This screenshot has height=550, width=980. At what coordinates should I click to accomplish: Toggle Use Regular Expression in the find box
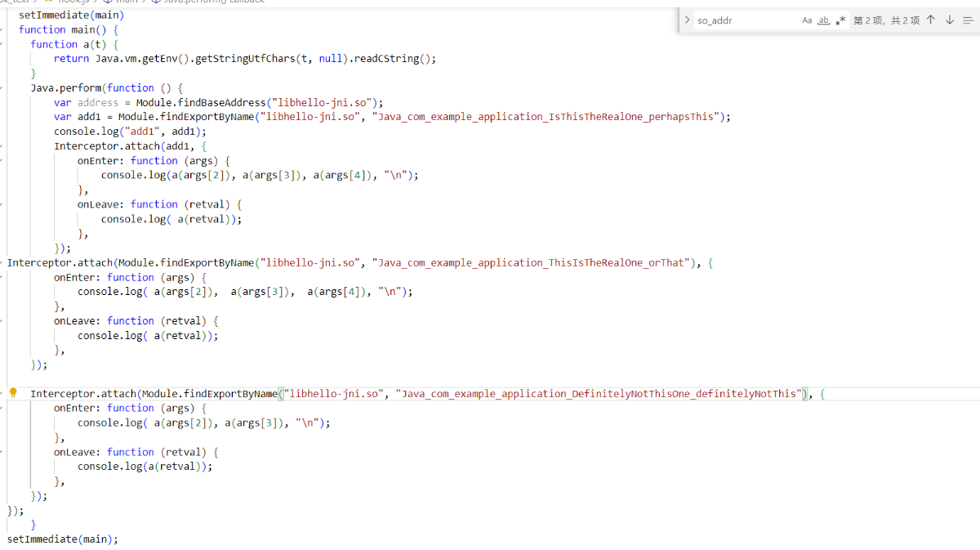point(840,20)
